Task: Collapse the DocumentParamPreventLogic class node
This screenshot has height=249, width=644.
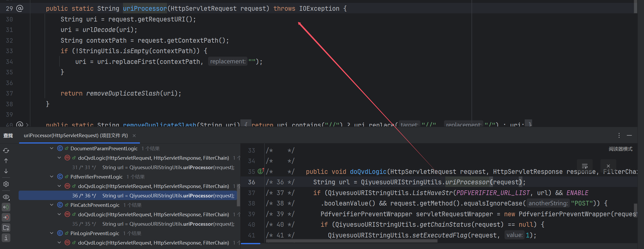Action: tap(52, 148)
